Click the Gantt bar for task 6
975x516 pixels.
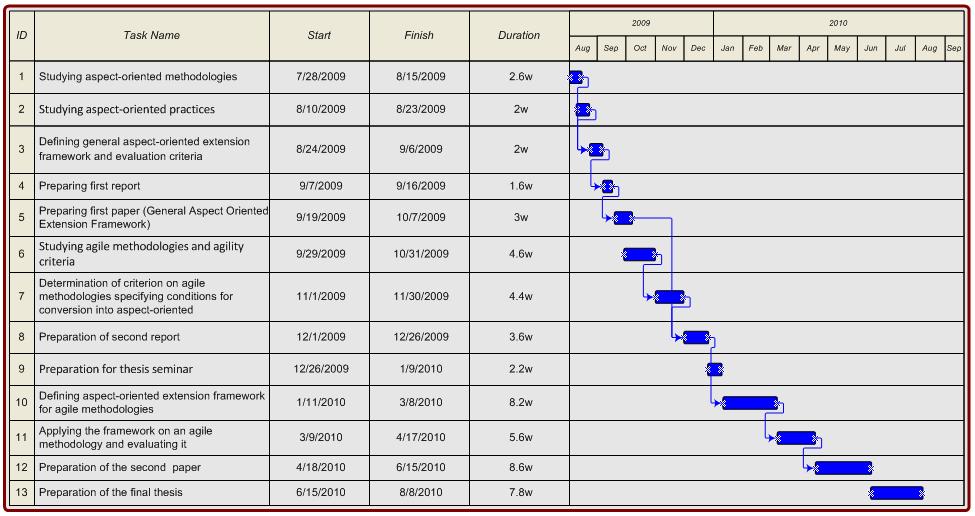(640, 254)
